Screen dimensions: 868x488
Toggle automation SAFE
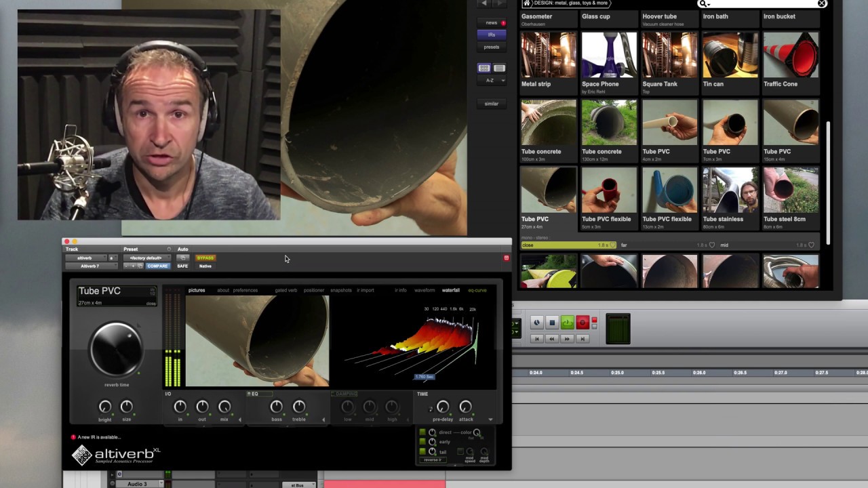click(182, 266)
